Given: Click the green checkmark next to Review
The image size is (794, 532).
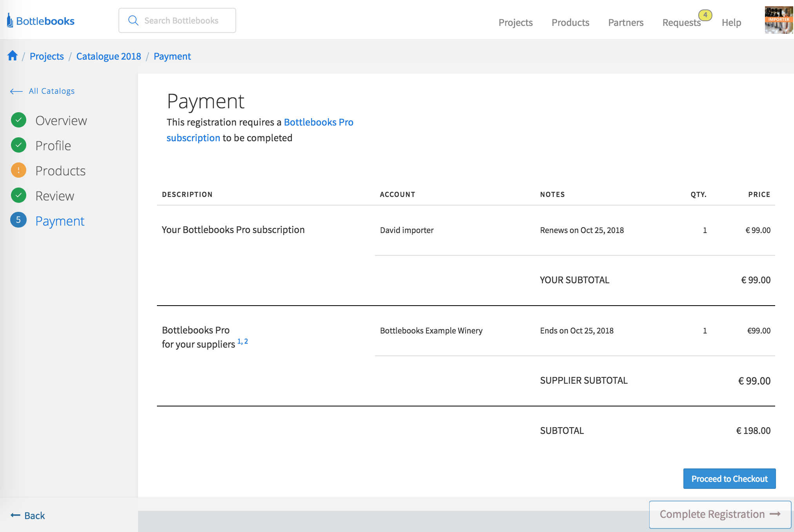Looking at the screenshot, I should click(x=18, y=195).
